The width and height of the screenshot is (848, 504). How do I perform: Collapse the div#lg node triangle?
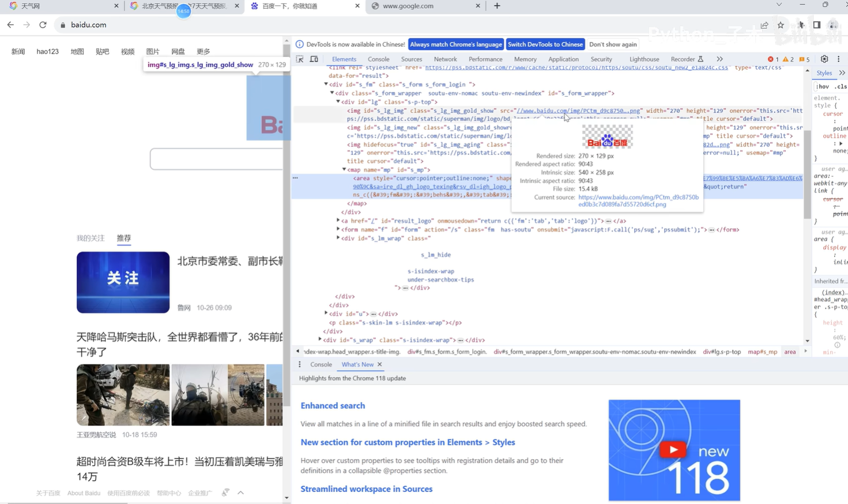click(x=338, y=101)
